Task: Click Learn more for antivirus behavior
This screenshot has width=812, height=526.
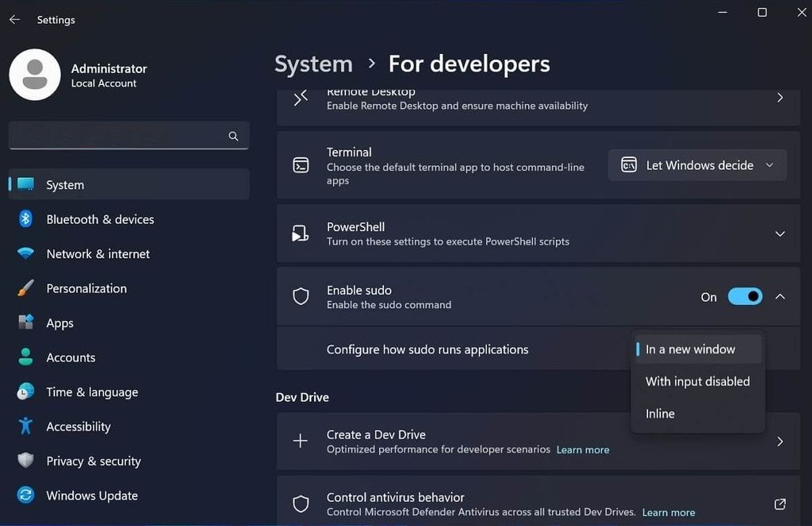Action: tap(669, 512)
